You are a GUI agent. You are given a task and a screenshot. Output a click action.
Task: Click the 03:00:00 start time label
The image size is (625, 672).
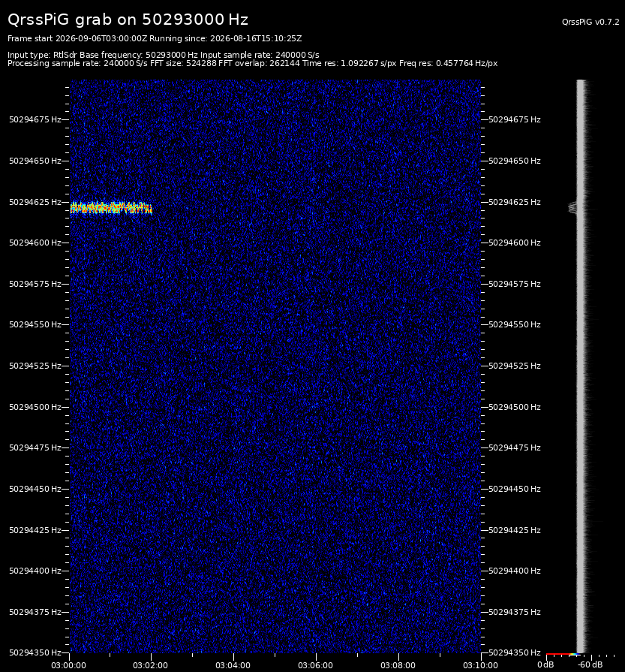pyautogui.click(x=68, y=665)
